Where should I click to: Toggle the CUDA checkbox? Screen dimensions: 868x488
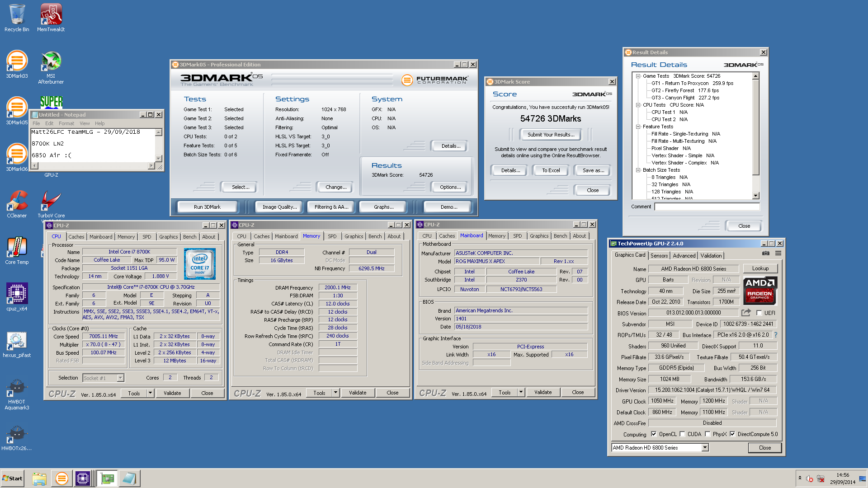(x=682, y=434)
